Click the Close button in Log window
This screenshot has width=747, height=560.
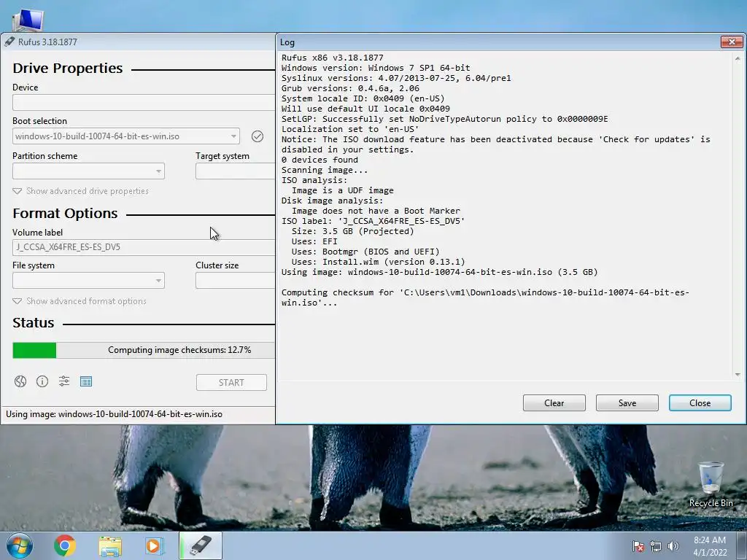[700, 402]
